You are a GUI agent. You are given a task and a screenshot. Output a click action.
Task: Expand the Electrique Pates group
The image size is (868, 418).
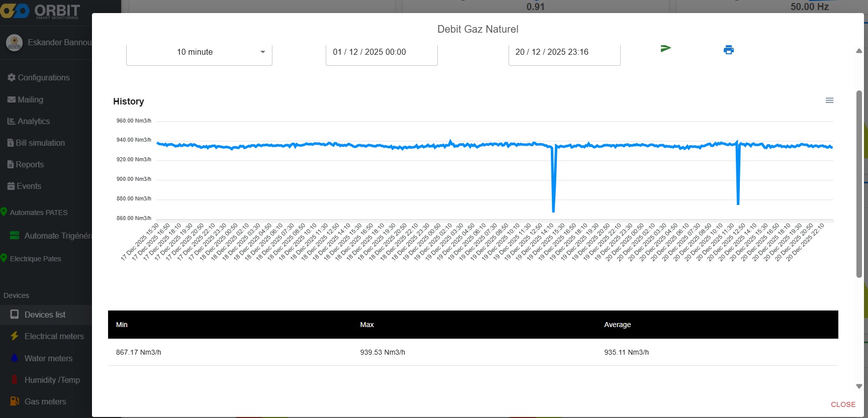click(x=35, y=259)
